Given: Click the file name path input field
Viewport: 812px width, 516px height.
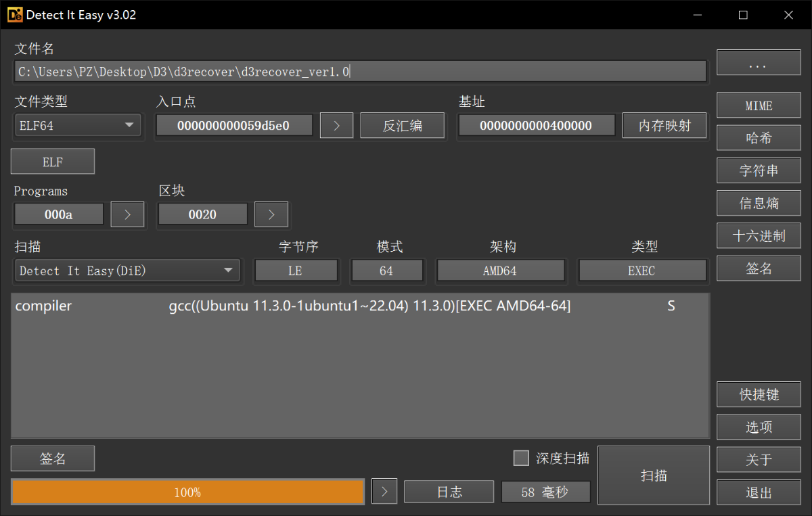Looking at the screenshot, I should pos(361,71).
